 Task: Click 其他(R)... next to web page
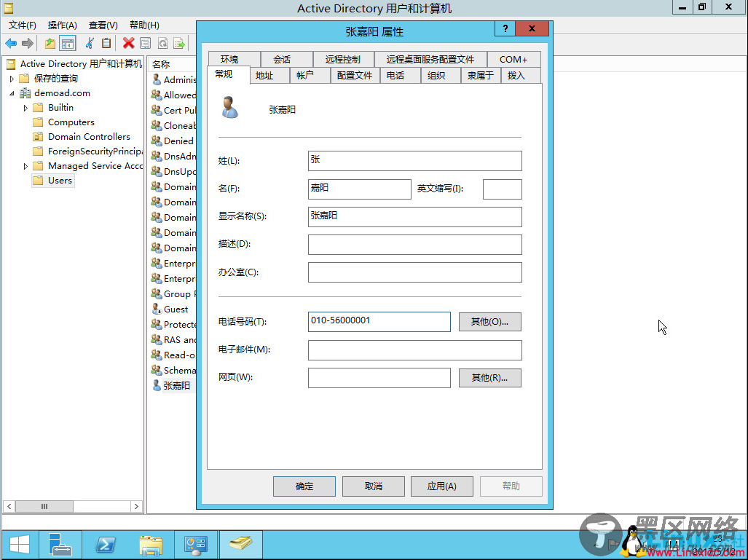490,378
